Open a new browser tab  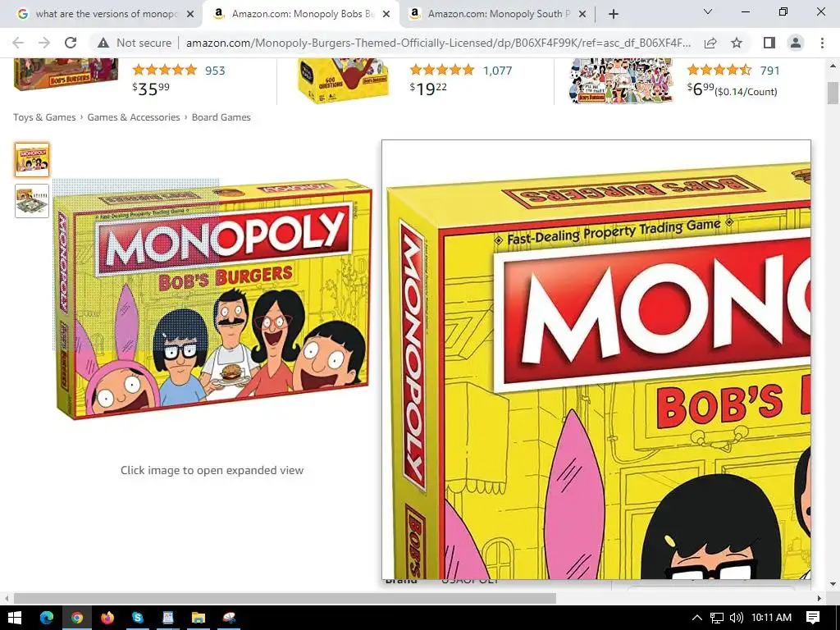[614, 14]
